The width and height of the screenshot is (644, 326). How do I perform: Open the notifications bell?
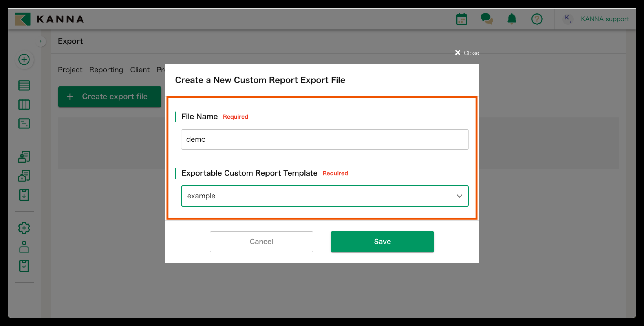[x=512, y=19]
